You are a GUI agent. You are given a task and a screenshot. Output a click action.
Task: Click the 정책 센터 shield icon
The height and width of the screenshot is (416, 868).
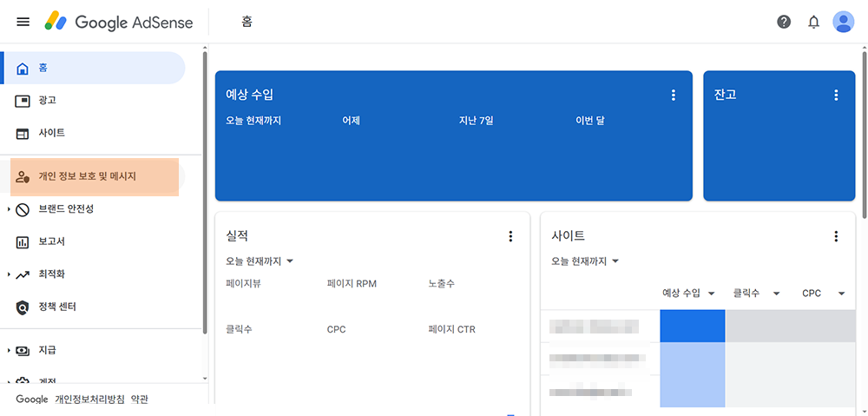(x=23, y=307)
